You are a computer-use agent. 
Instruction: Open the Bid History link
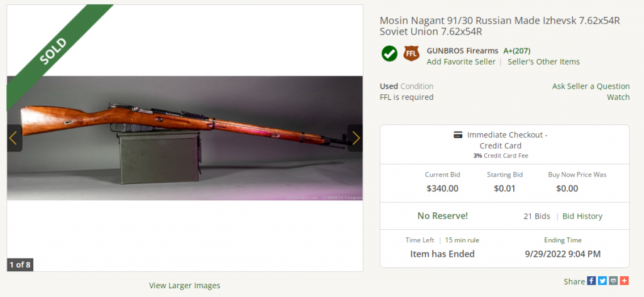582,216
